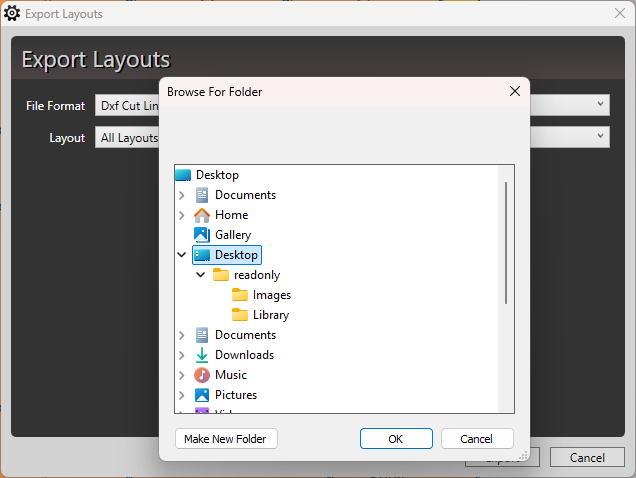Click Make New Folder button
This screenshot has width=636, height=478.
[x=226, y=439]
